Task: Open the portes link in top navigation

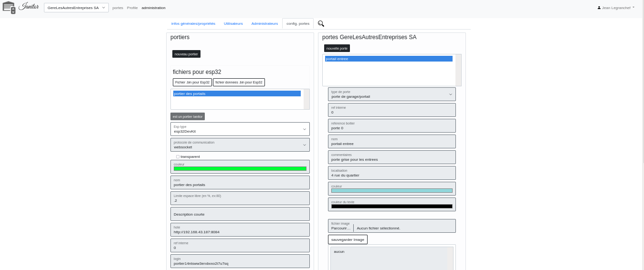Action: point(117,8)
